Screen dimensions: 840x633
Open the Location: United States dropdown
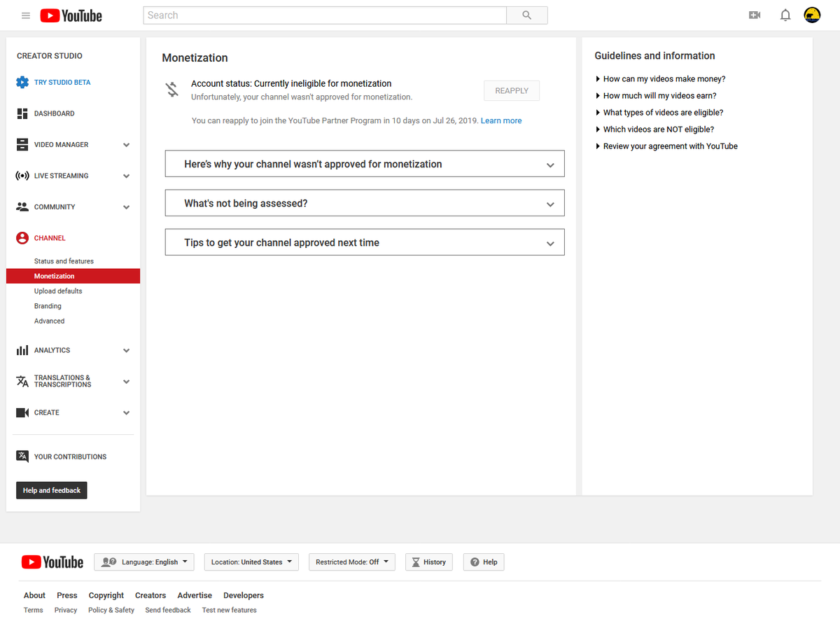point(251,562)
